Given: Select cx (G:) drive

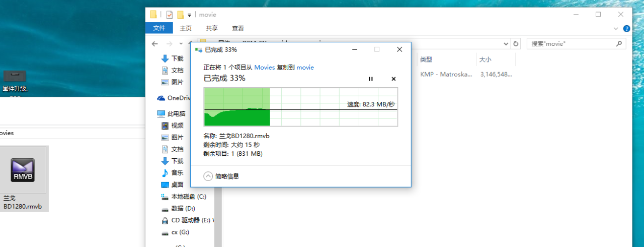Looking at the screenshot, I should click(175, 232).
